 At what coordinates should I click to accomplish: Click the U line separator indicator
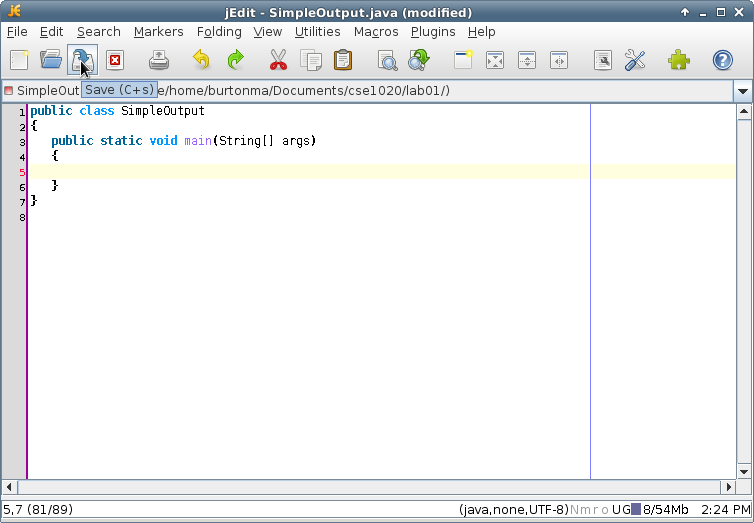pyautogui.click(x=616, y=510)
